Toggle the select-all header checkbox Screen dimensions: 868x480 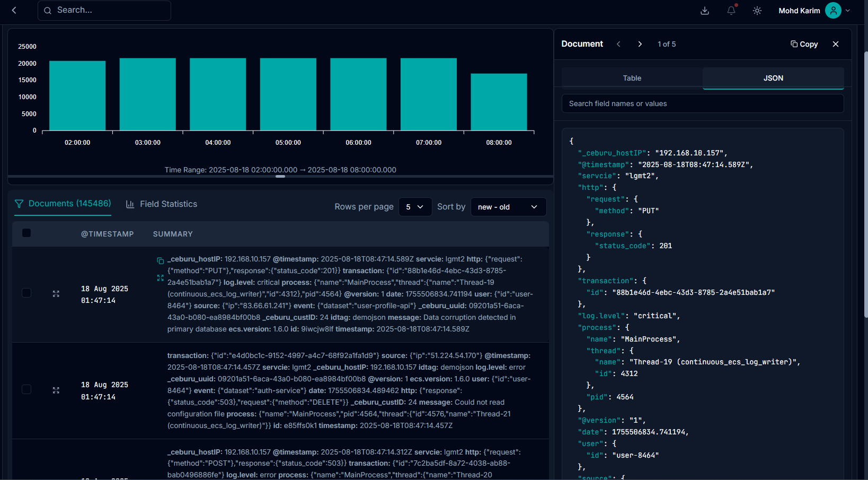coord(26,233)
